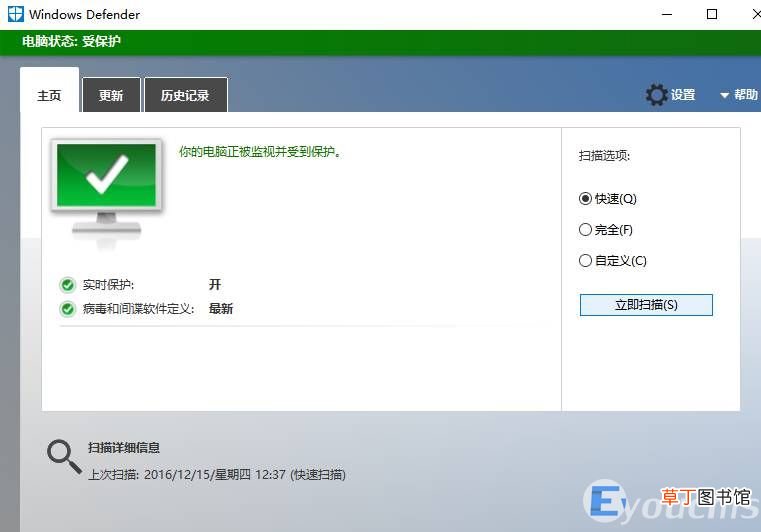The width and height of the screenshot is (761, 532).
Task: Maximize the Windows Defender window
Action: [x=712, y=14]
